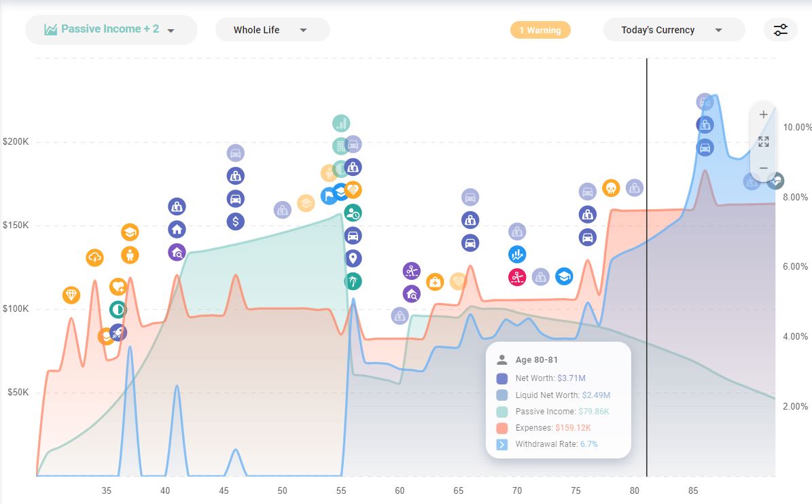Open the Whole Life dropdown
This screenshot has height=504, width=812.
click(x=272, y=29)
